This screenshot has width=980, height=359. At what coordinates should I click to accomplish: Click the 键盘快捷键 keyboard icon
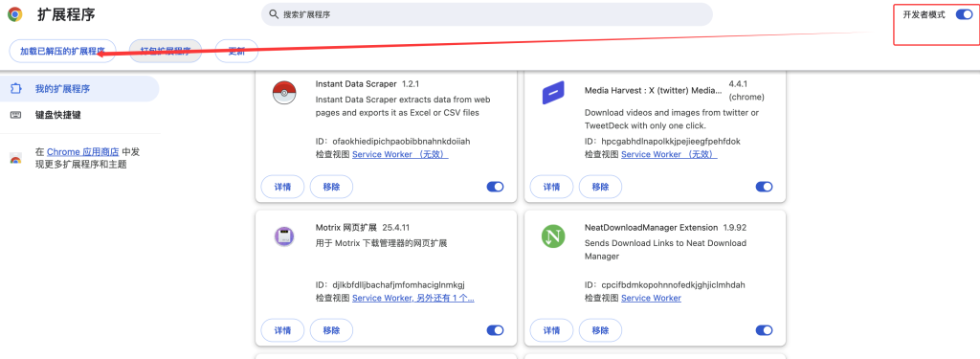coord(16,115)
